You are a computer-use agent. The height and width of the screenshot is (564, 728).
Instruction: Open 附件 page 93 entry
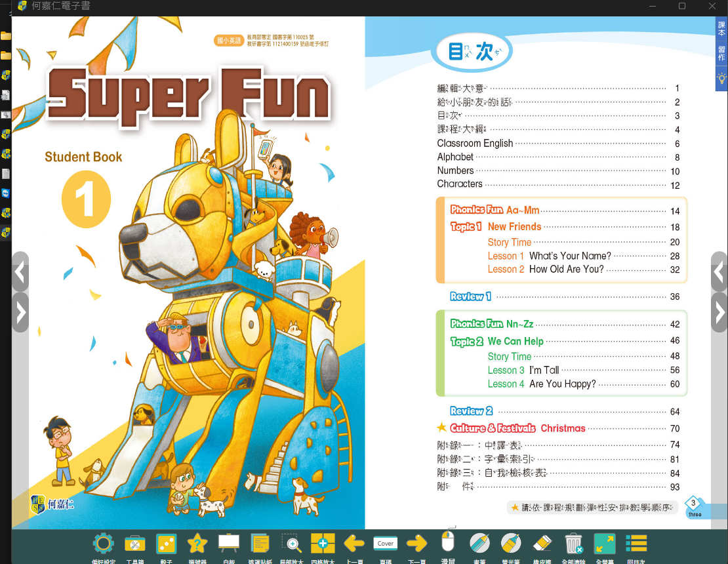558,487
